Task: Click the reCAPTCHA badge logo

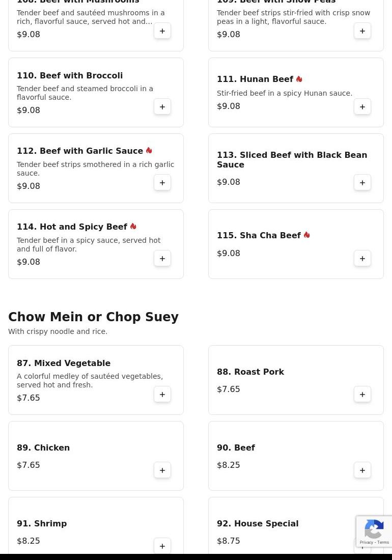Action: point(374,528)
